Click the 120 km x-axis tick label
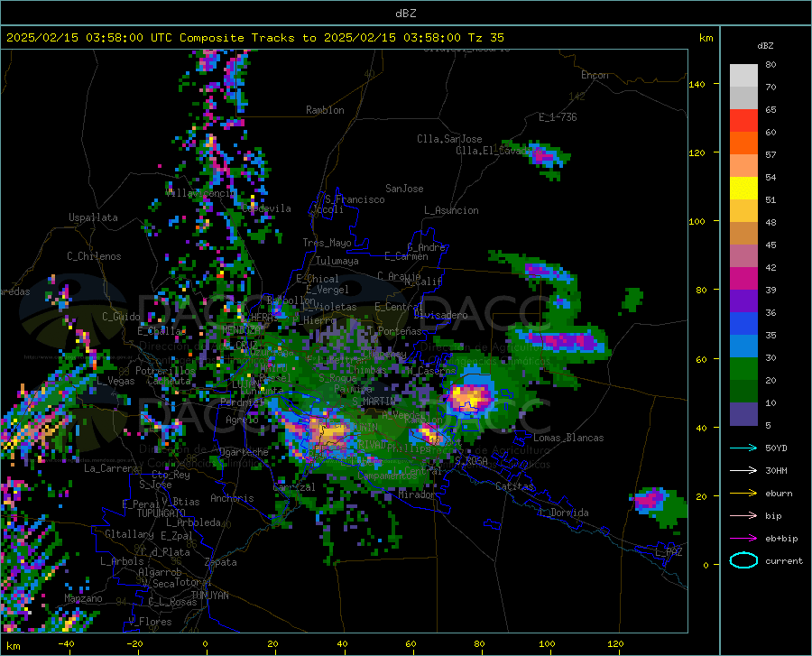Viewport: 812px width, 656px height. point(615,643)
